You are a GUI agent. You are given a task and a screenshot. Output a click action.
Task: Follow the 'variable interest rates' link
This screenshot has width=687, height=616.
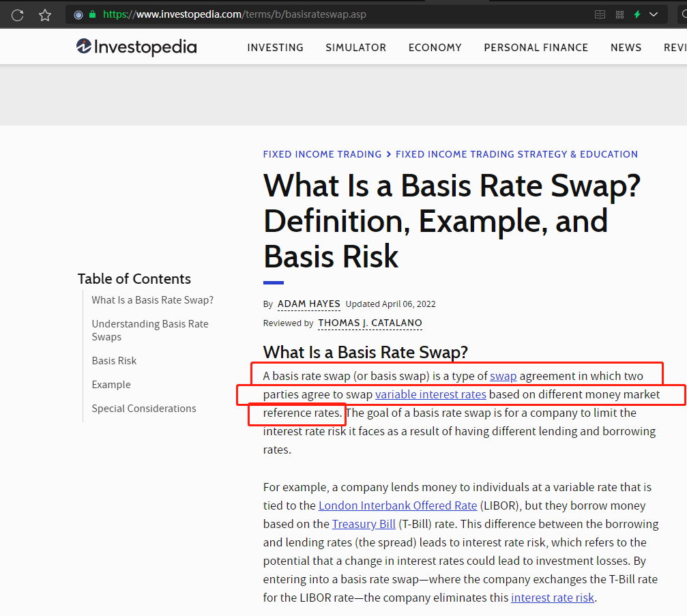tap(430, 395)
